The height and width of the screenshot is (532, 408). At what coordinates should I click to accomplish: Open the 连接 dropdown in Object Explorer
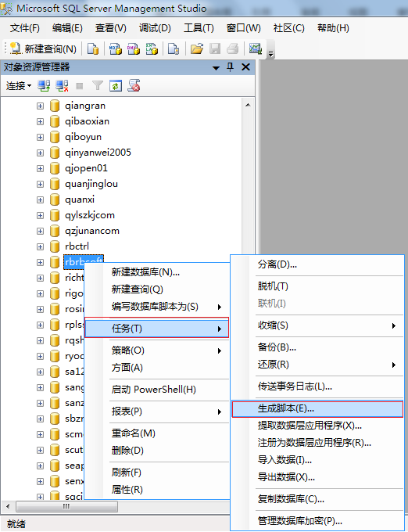click(x=19, y=86)
